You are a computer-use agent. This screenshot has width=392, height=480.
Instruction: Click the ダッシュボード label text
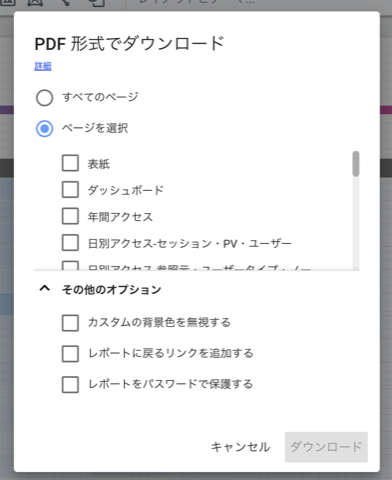pyautogui.click(x=126, y=190)
